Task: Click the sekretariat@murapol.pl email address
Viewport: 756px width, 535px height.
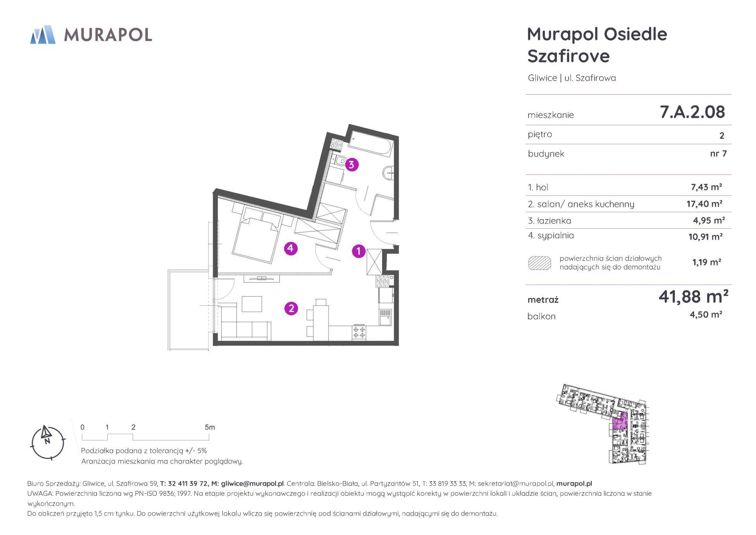Action: (x=515, y=483)
